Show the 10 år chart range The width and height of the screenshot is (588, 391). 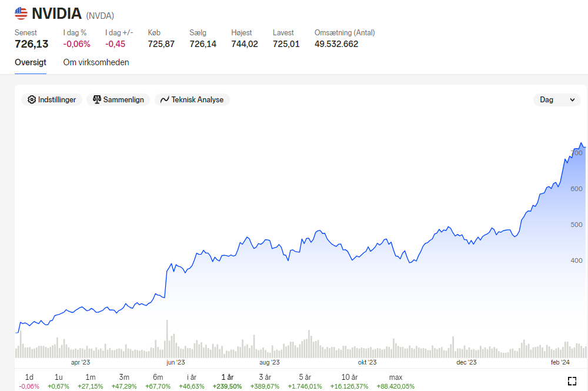tap(349, 381)
